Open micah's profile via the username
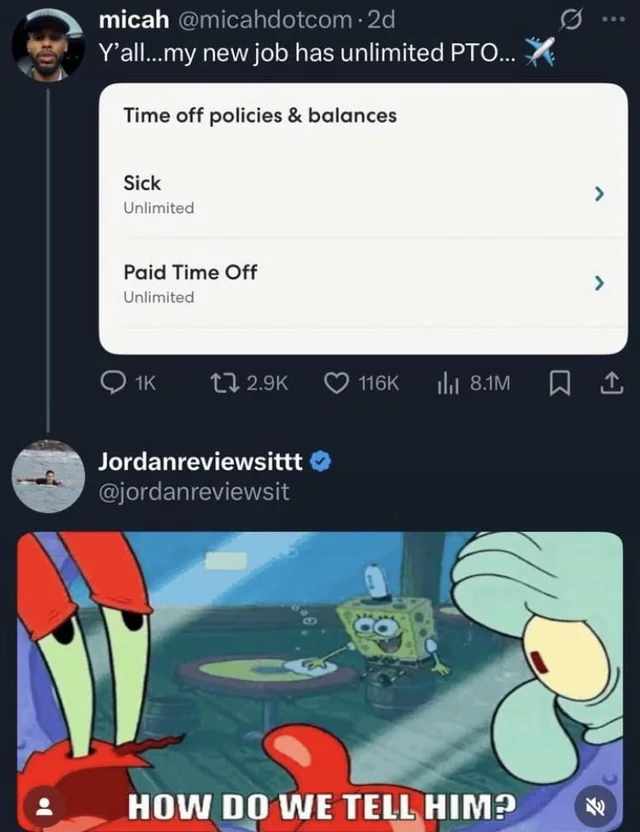 134,20
